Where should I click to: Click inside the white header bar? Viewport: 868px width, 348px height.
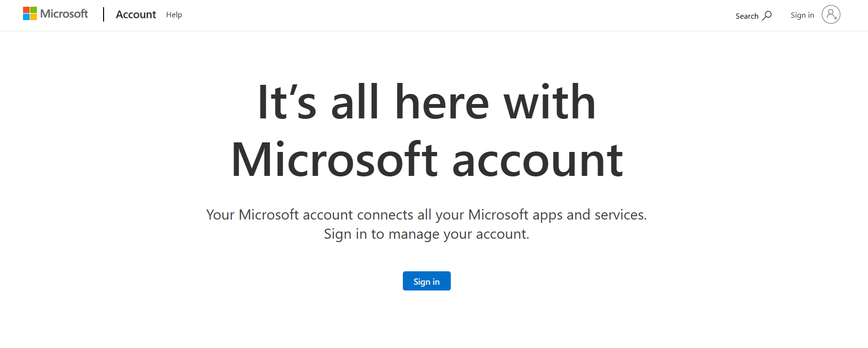coord(432,15)
